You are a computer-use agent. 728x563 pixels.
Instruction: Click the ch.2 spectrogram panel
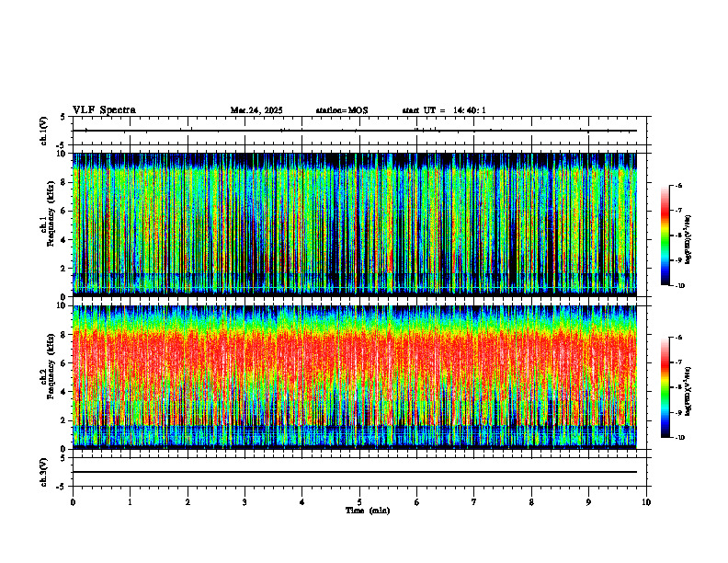point(355,377)
